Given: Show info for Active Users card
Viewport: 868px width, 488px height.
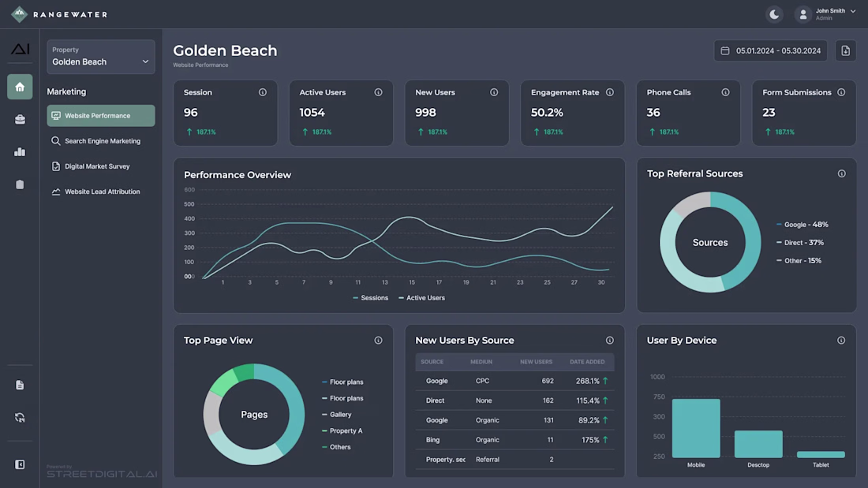Looking at the screenshot, I should (x=378, y=92).
